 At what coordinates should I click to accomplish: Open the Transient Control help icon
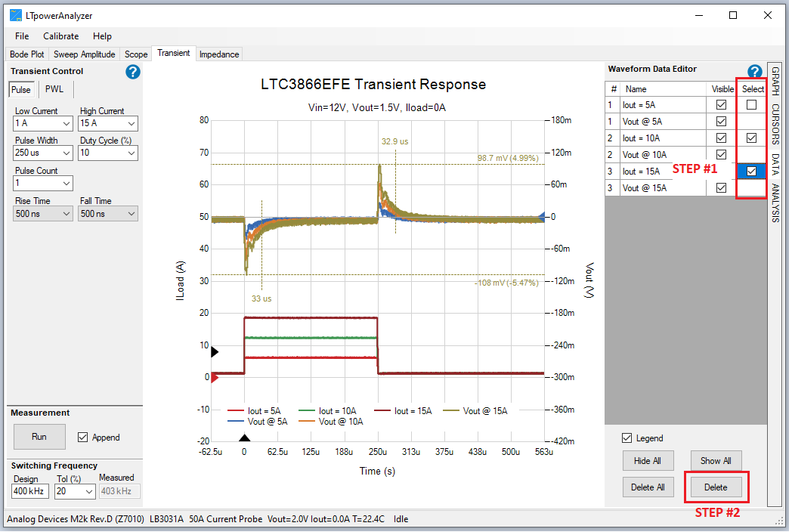coord(132,72)
